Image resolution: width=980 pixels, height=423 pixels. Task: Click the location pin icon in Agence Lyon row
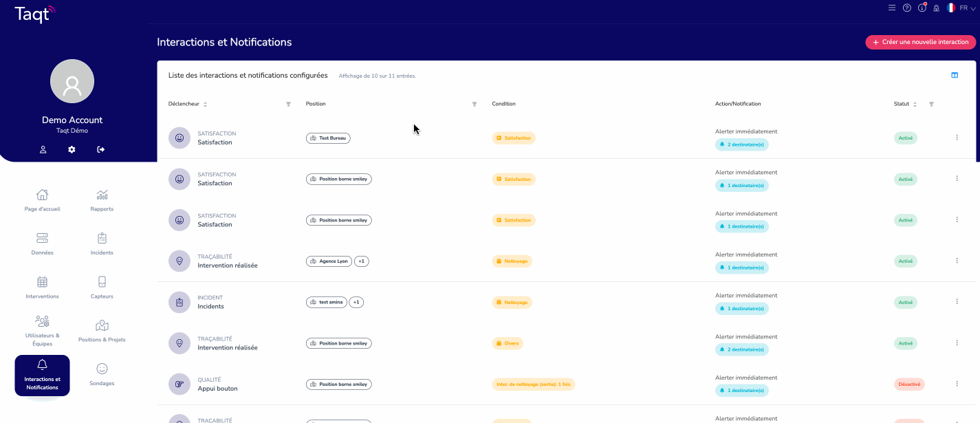tap(179, 261)
